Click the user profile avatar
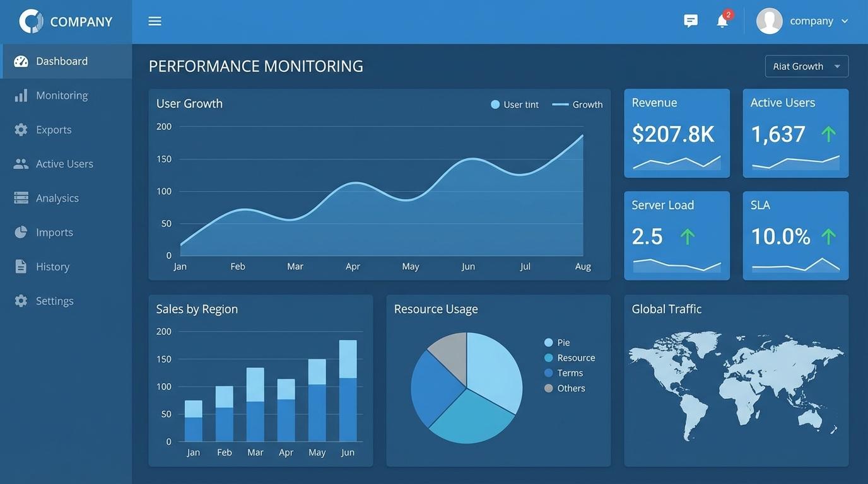868x484 pixels. (x=769, y=21)
